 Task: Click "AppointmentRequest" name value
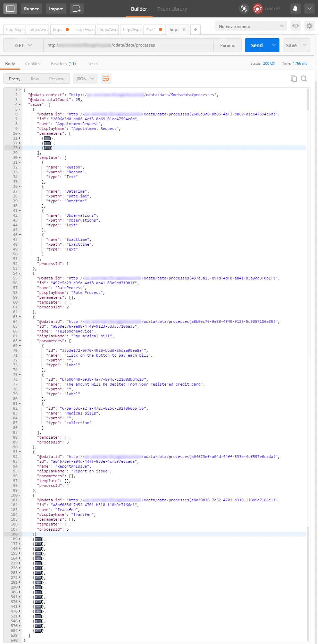(x=79, y=124)
